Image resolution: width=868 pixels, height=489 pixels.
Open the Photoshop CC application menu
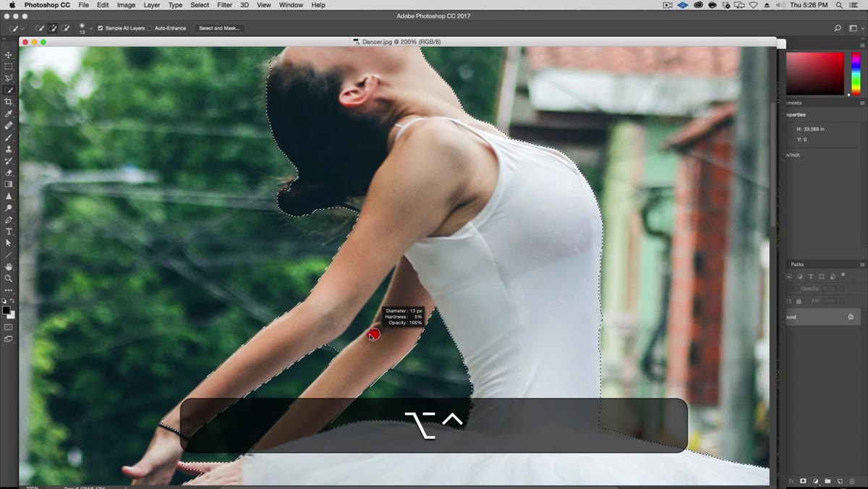pos(47,5)
